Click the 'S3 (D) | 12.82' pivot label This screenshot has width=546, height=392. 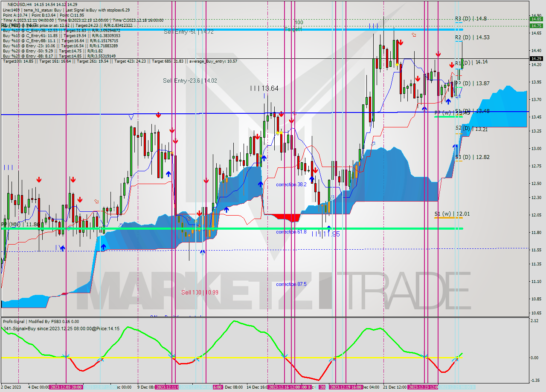[x=472, y=157]
